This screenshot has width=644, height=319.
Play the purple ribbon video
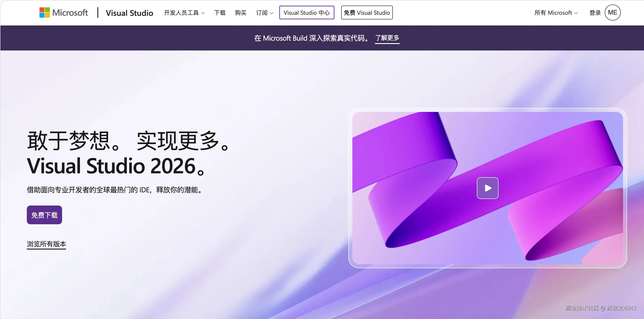pyautogui.click(x=487, y=188)
